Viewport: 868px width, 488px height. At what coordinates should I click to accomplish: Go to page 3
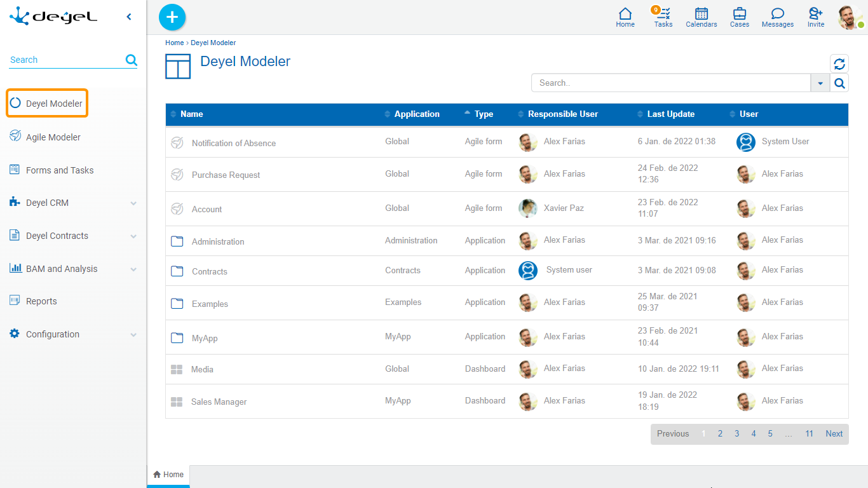tap(736, 433)
